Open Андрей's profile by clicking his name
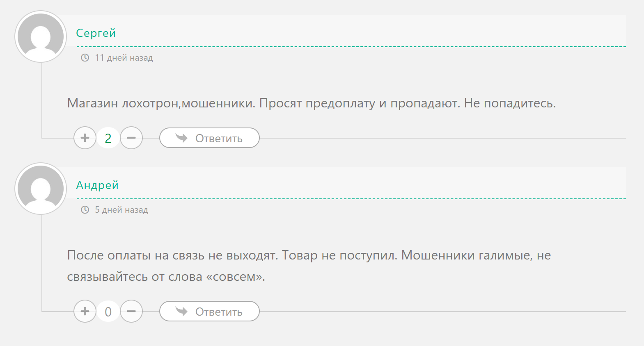Image resolution: width=644 pixels, height=346 pixels. 97,185
